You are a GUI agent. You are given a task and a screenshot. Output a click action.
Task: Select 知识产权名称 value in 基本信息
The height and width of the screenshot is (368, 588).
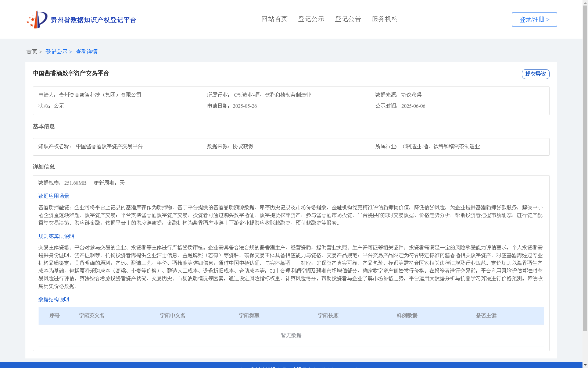(110, 146)
